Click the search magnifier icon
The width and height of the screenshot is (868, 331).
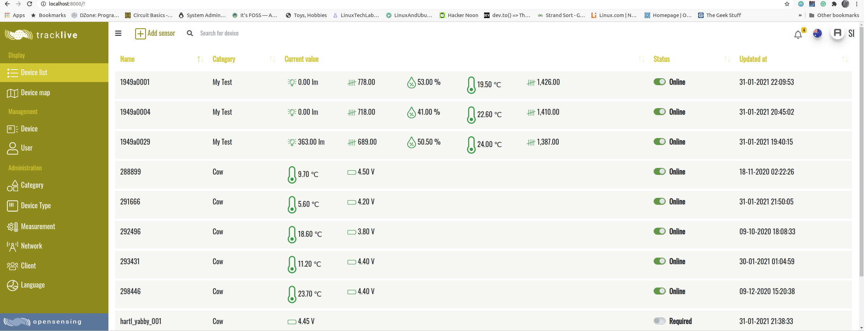tap(190, 33)
